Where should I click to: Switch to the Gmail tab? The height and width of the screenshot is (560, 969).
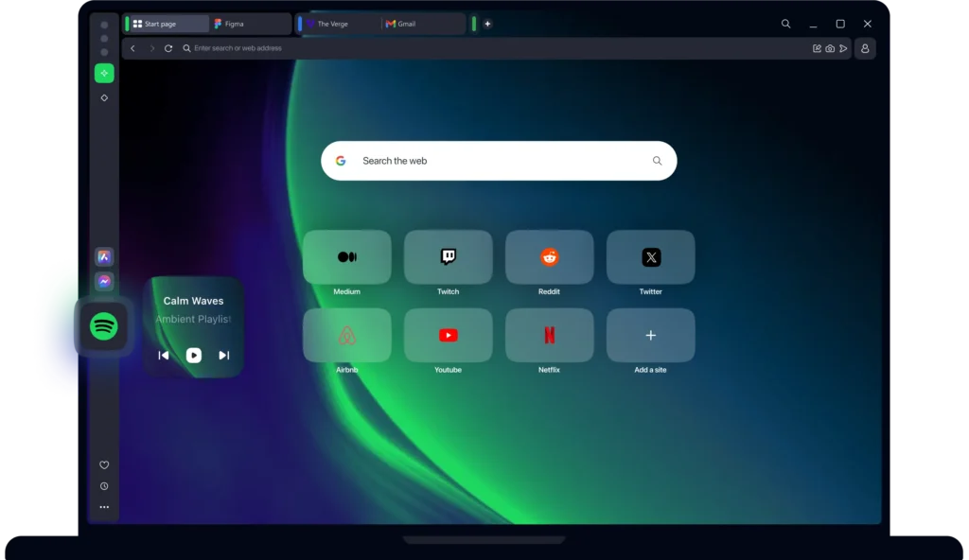coord(423,24)
